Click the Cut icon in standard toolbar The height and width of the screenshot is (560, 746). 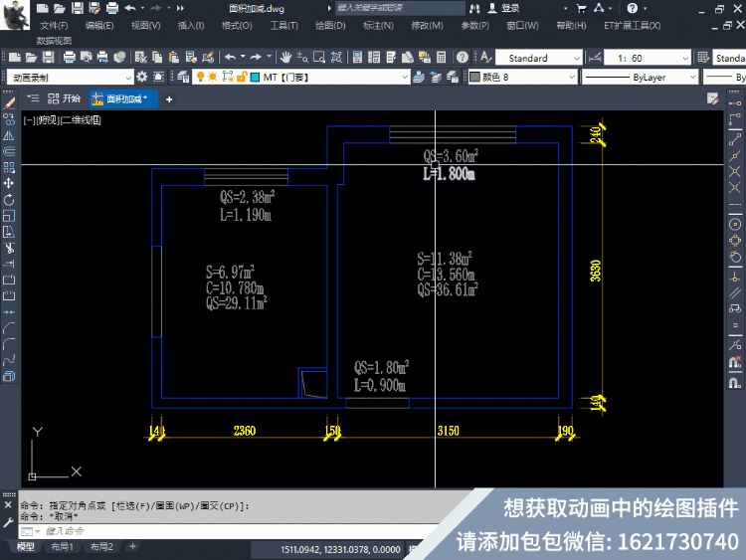[140, 58]
